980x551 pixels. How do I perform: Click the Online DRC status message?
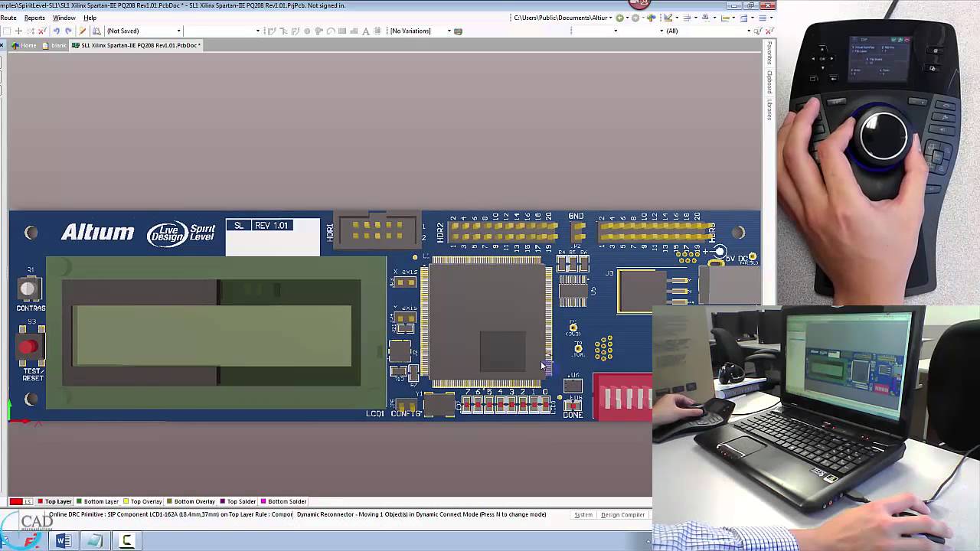(171, 514)
